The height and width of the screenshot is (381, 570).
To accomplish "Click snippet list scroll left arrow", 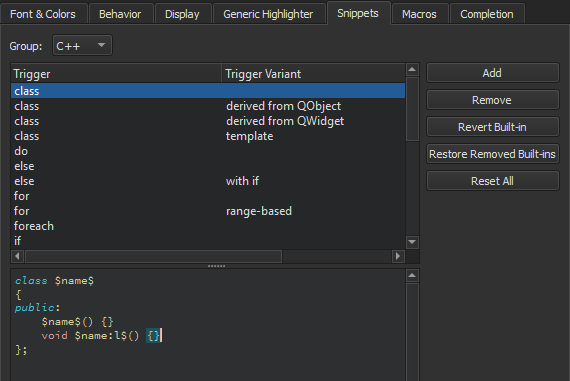I will pyautogui.click(x=17, y=256).
